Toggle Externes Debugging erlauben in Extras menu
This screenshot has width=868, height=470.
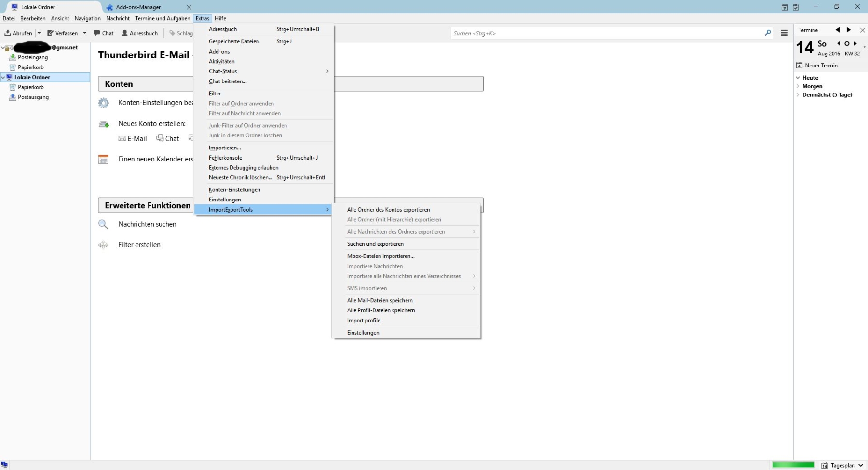[x=264, y=168]
